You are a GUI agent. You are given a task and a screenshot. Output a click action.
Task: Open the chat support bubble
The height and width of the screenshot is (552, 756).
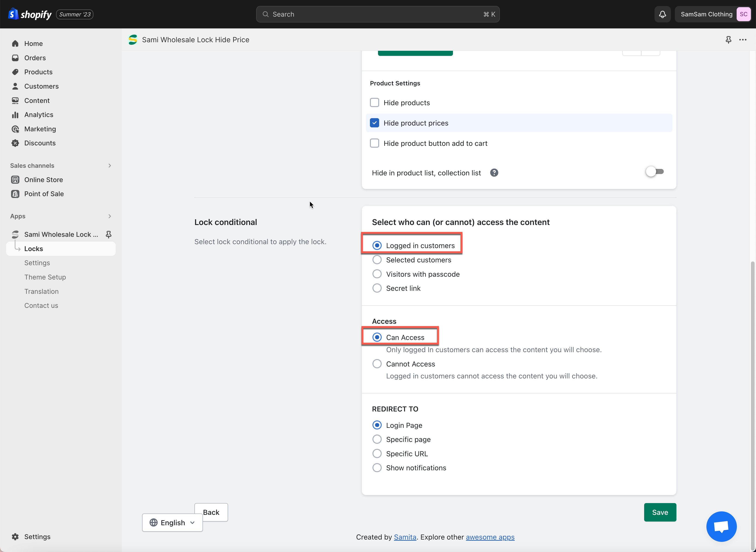pyautogui.click(x=721, y=526)
